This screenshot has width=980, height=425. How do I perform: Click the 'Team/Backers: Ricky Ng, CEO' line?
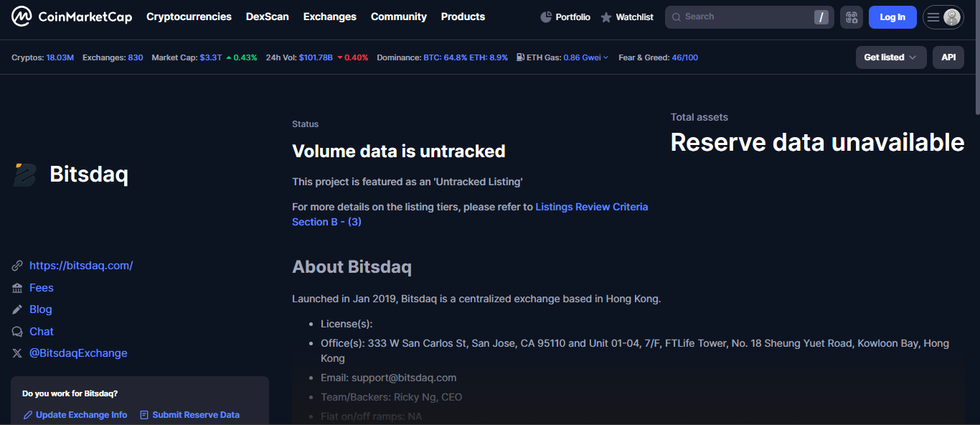point(392,397)
